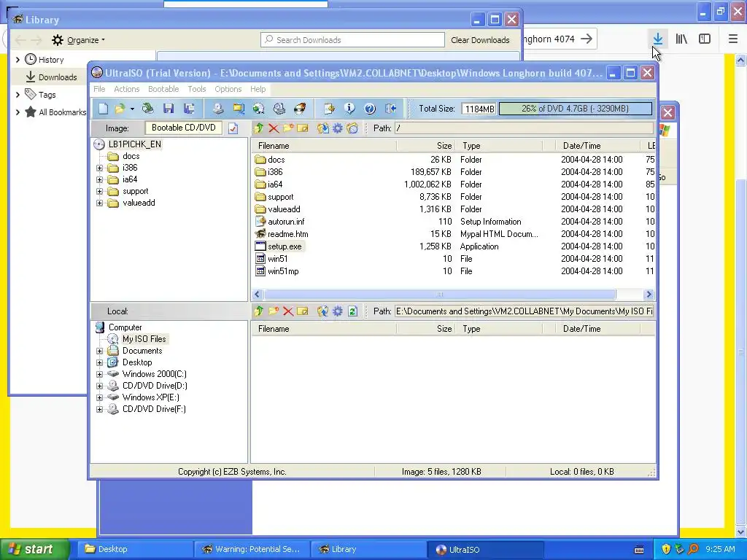
Task: Click the Extract icon in image pane toolbar
Action: coord(323,128)
